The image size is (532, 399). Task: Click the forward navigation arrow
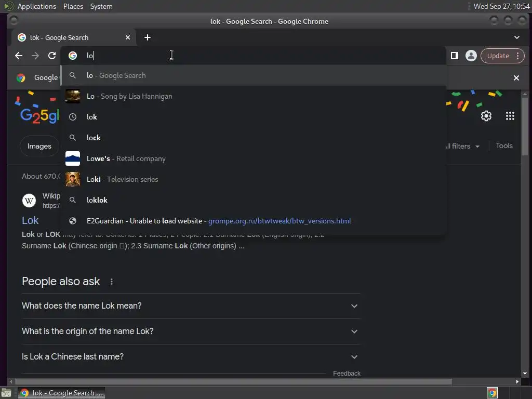click(35, 56)
